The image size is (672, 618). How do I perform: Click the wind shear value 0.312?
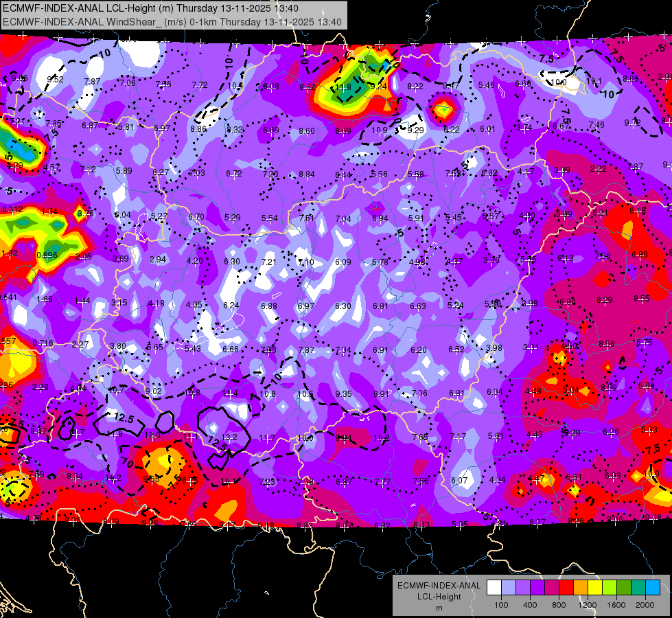point(13,209)
